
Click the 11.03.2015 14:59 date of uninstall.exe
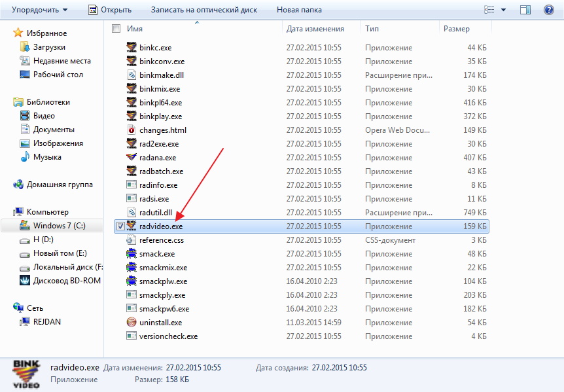[x=313, y=322]
